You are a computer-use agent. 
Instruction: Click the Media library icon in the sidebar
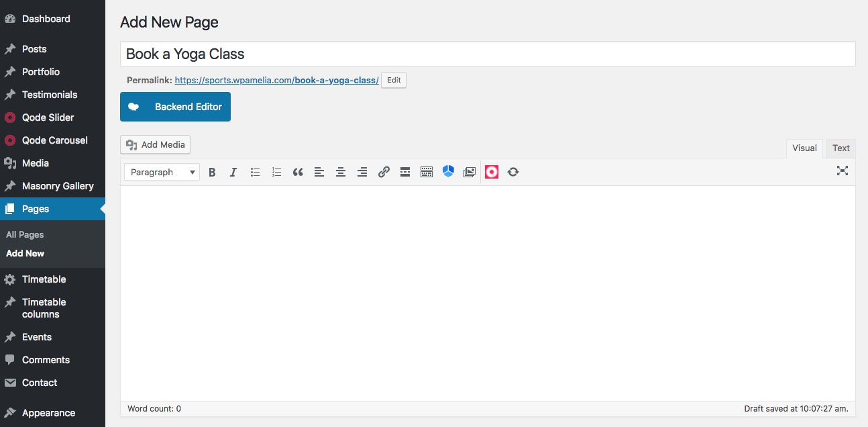[10, 163]
